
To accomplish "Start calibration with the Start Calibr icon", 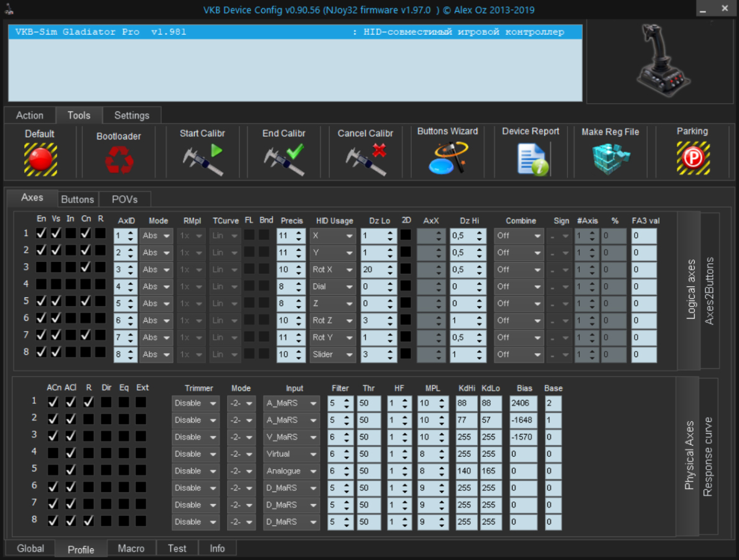I will (x=203, y=160).
